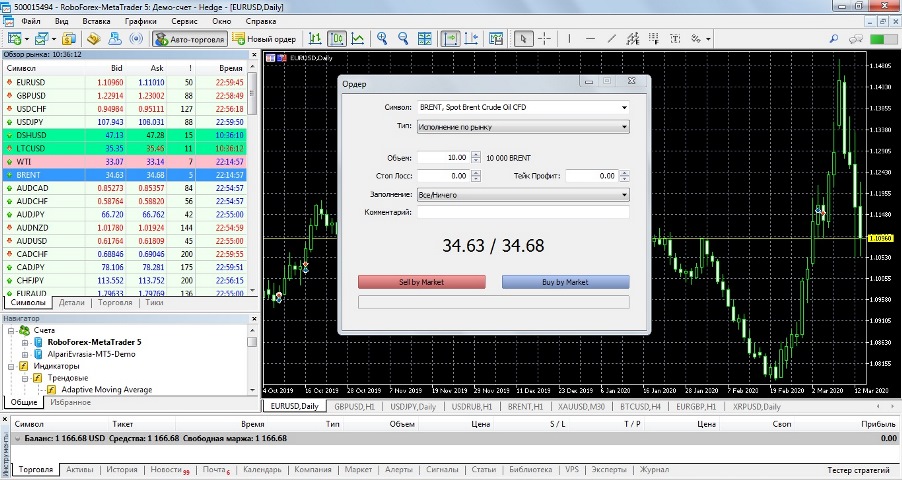Toggle chart auto-scroll icon
The height and width of the screenshot is (480, 902).
click(x=450, y=39)
